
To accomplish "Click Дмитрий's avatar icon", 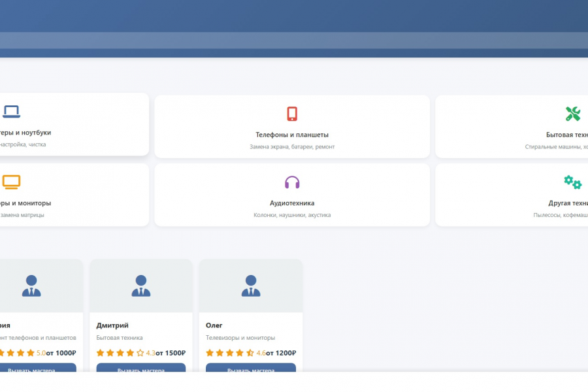I will click(141, 286).
